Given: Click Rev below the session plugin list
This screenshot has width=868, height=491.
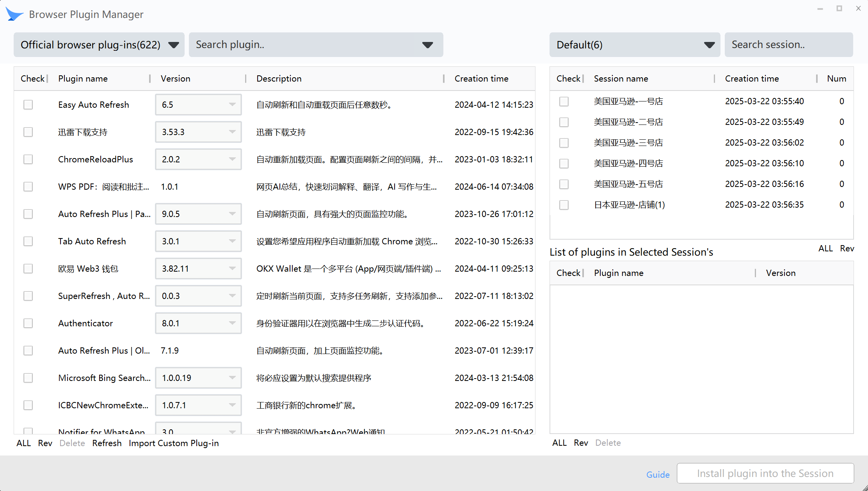Looking at the screenshot, I should pos(581,443).
